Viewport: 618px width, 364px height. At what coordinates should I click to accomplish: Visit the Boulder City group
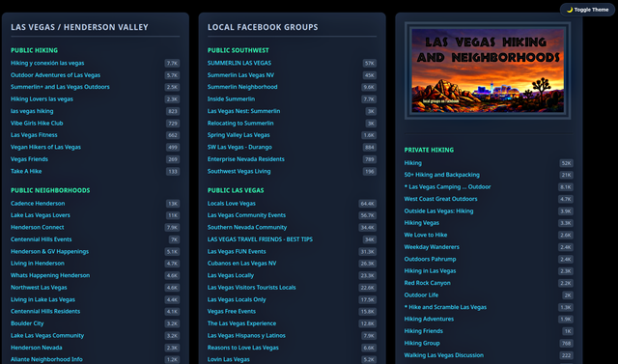point(27,323)
